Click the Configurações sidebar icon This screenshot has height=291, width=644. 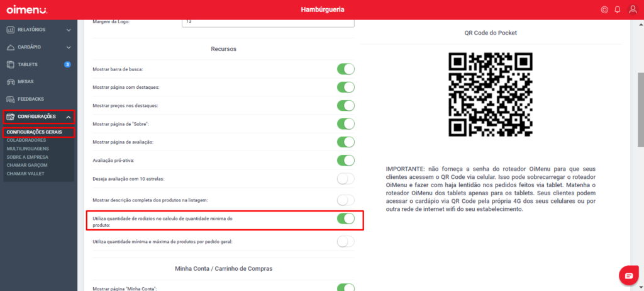[11, 117]
